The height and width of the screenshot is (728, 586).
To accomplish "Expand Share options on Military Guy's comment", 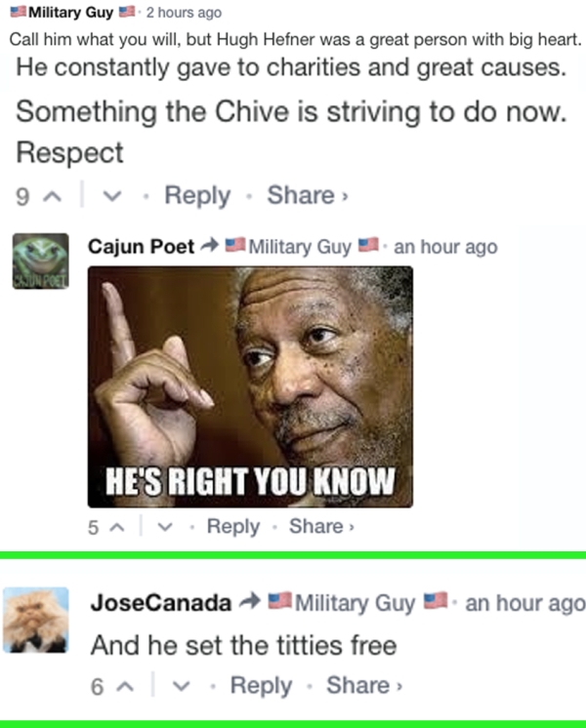I will pos(308,194).
